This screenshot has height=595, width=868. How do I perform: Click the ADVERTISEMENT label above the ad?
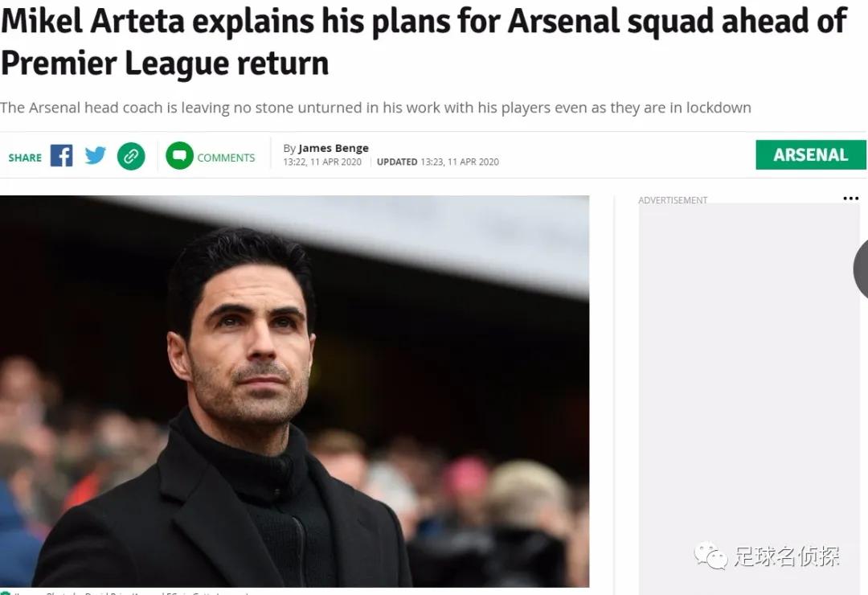coord(673,200)
